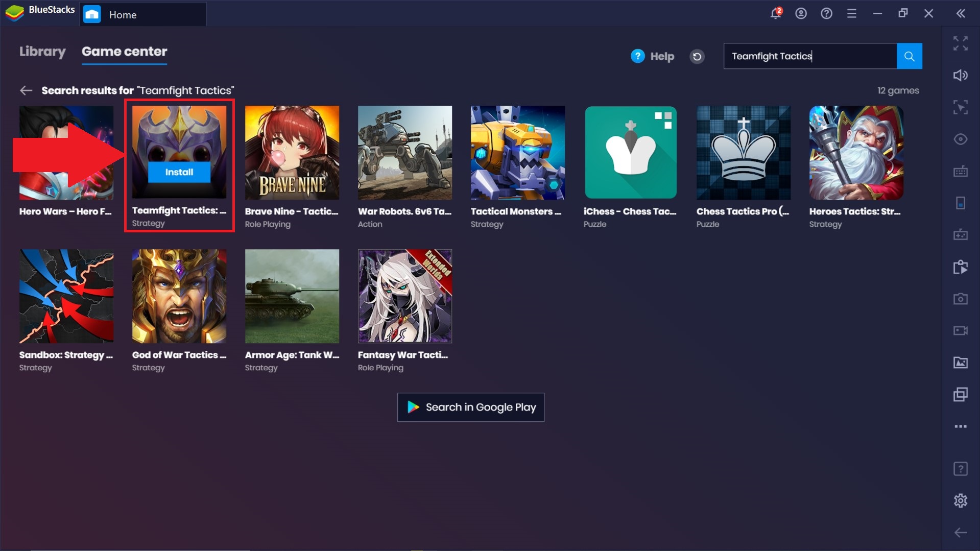Screen dimensions: 980x551
Task: Open the Fantasy War Tactics thumbnail
Action: [x=405, y=296]
